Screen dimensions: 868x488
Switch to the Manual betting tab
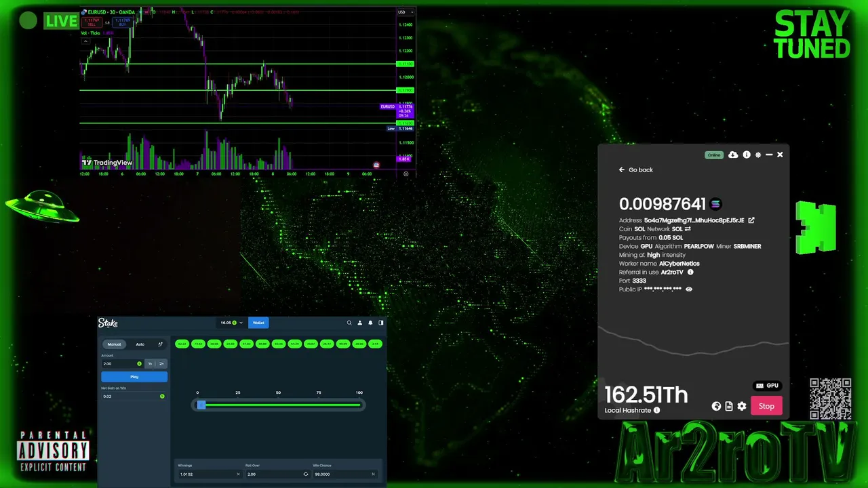click(114, 344)
